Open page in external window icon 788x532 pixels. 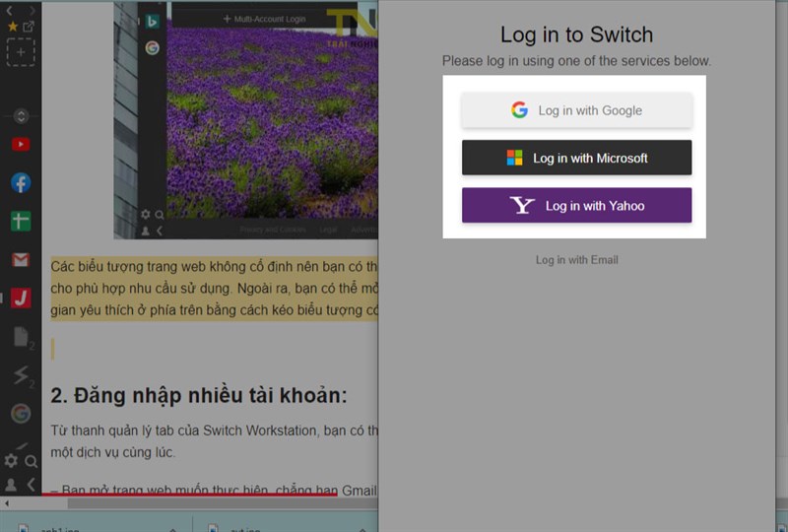tap(29, 27)
